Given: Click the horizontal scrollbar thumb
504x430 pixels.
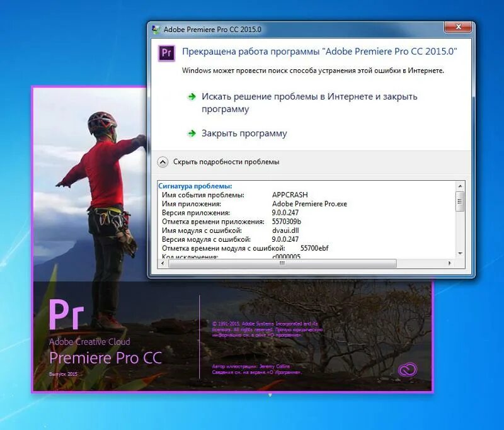Looking at the screenshot, I should [x=282, y=263].
